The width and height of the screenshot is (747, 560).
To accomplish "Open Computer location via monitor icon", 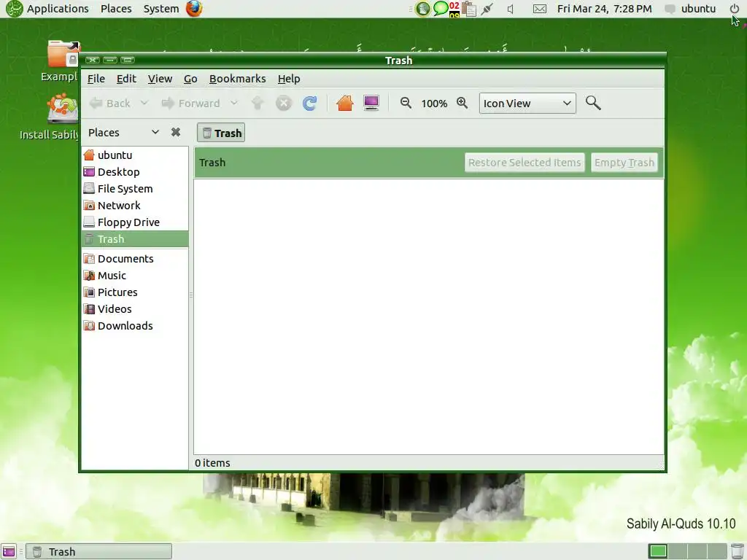I will (371, 103).
